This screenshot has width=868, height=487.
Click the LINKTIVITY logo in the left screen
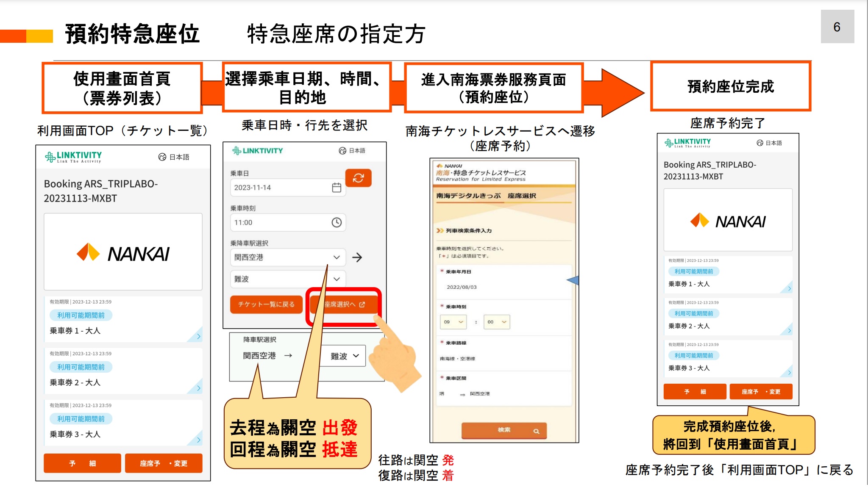coord(73,157)
